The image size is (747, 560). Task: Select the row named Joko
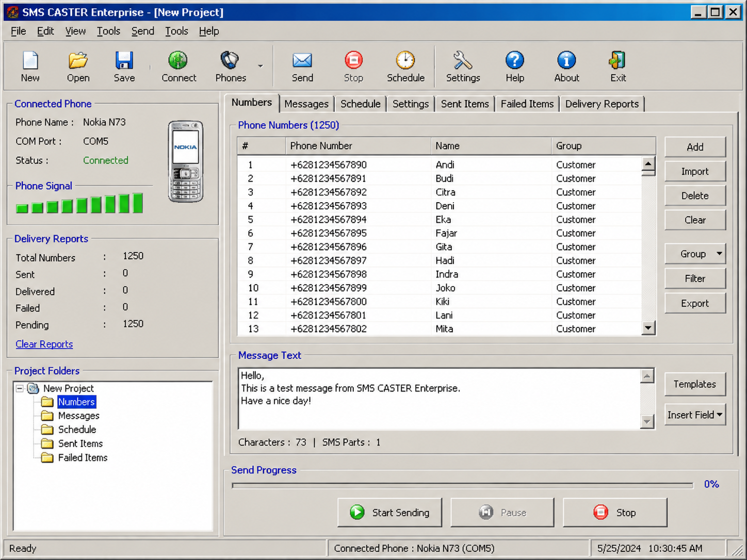440,288
